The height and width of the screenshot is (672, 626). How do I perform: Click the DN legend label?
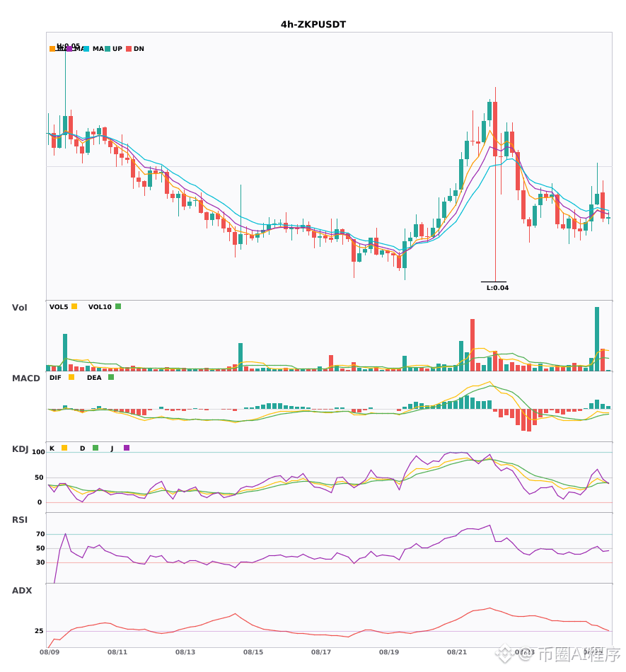click(x=139, y=49)
